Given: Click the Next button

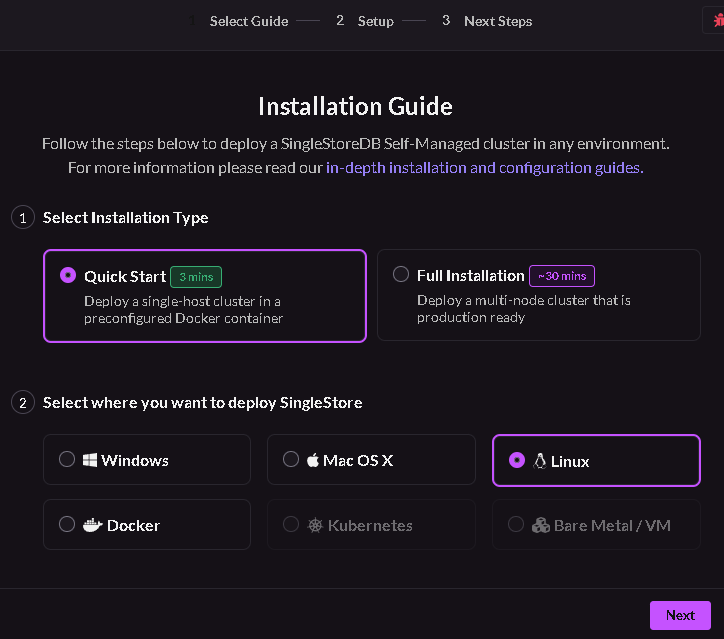Looking at the screenshot, I should click(x=680, y=615).
